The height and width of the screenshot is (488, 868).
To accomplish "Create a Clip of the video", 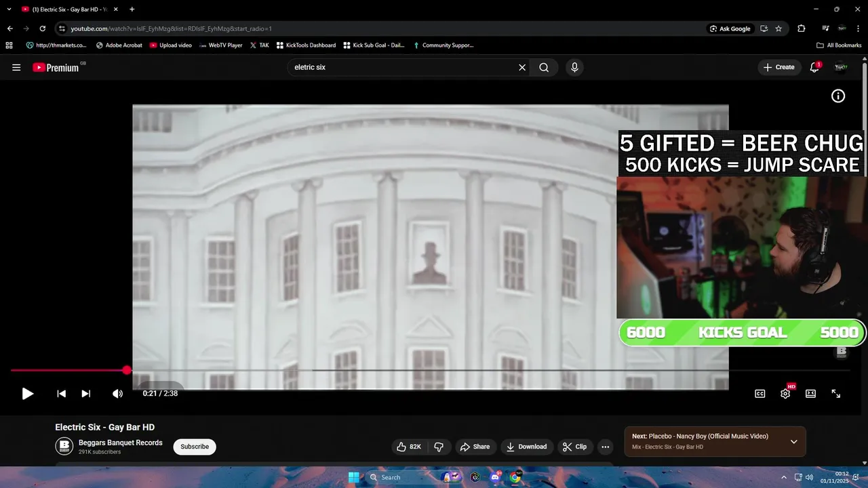I will tap(575, 447).
